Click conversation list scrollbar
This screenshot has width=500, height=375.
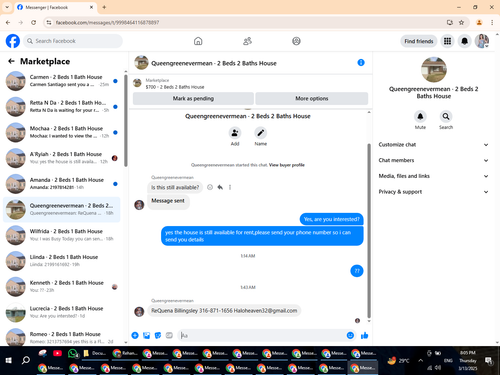coord(126,121)
